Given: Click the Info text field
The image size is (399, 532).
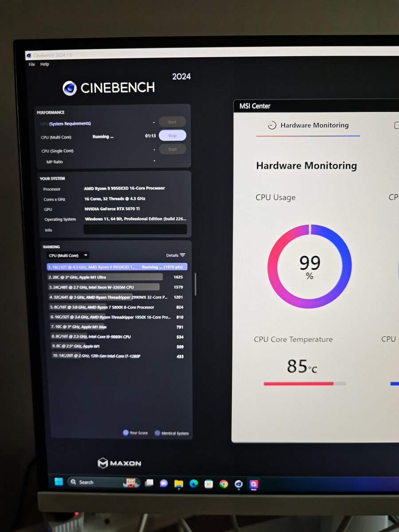Looking at the screenshot, I should (x=135, y=229).
